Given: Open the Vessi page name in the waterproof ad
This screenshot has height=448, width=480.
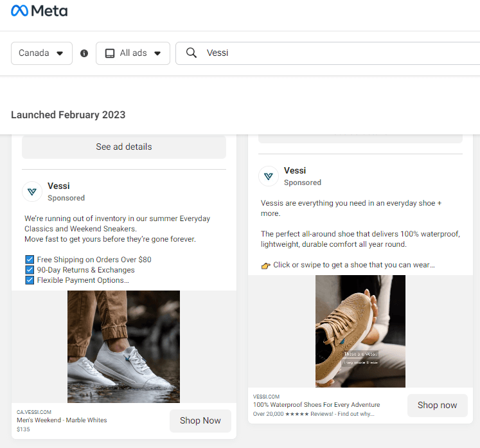Looking at the screenshot, I should click(295, 170).
